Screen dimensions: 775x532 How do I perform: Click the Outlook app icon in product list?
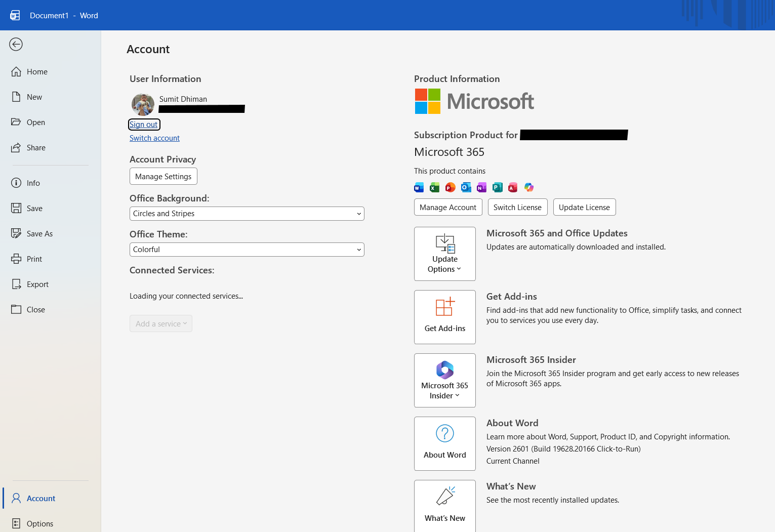466,187
